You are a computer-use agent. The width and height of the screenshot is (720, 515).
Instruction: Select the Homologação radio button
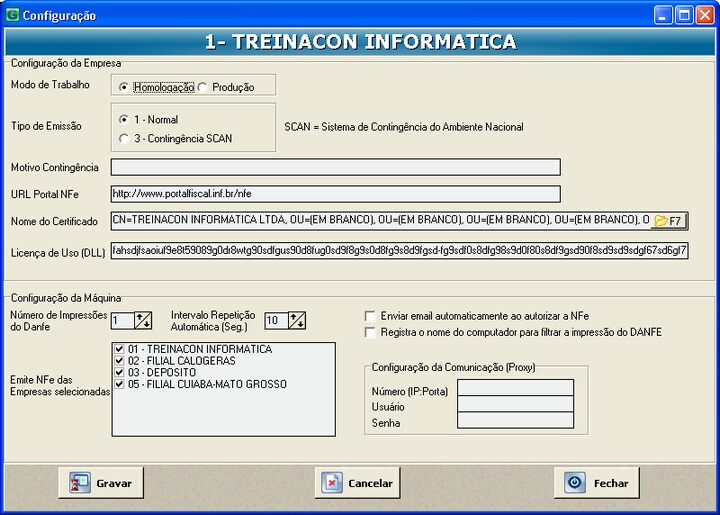click(123, 87)
